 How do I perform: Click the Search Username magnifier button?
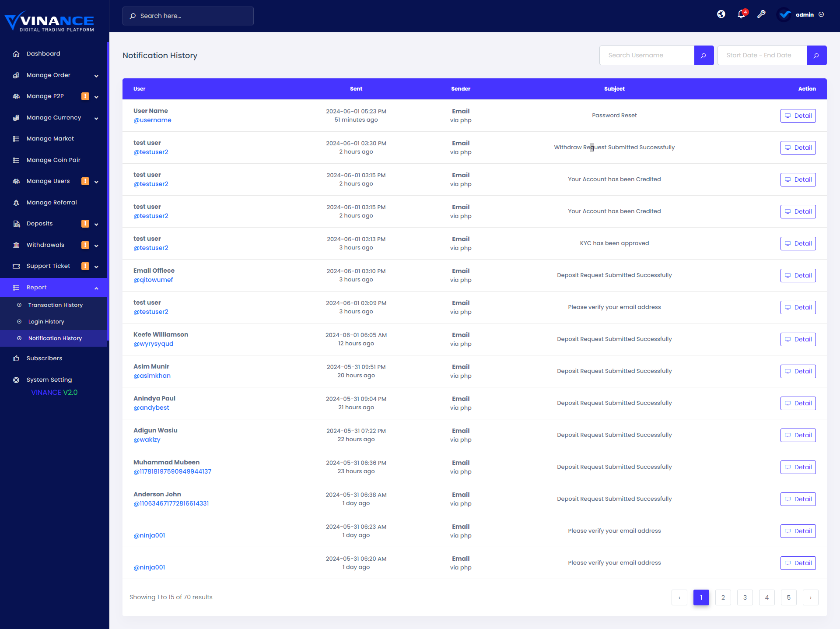[703, 56]
